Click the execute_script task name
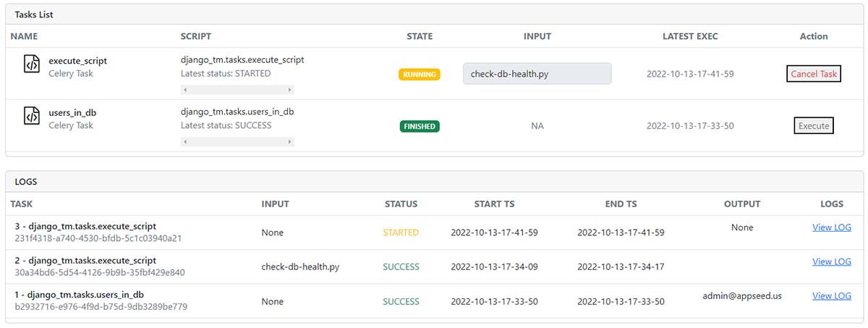 pyautogui.click(x=77, y=60)
